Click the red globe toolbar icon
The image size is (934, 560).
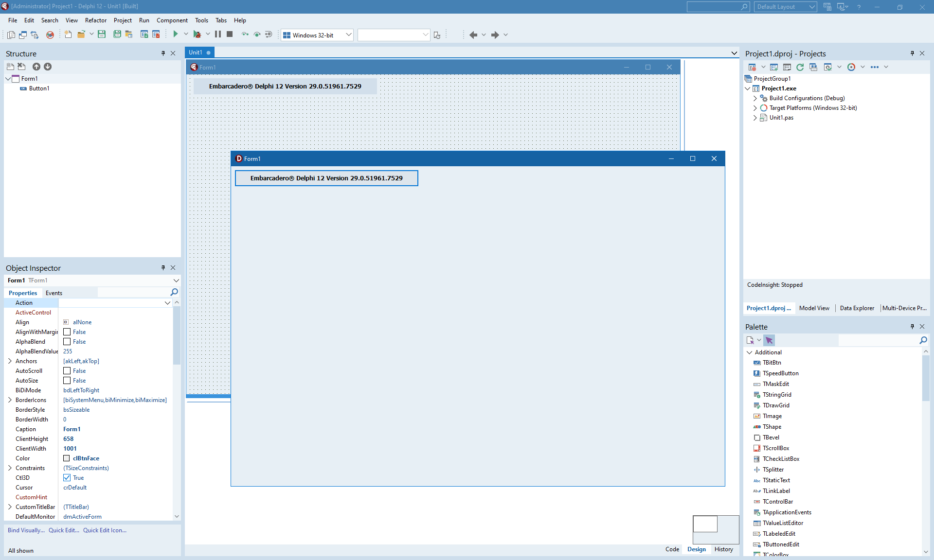click(x=50, y=35)
